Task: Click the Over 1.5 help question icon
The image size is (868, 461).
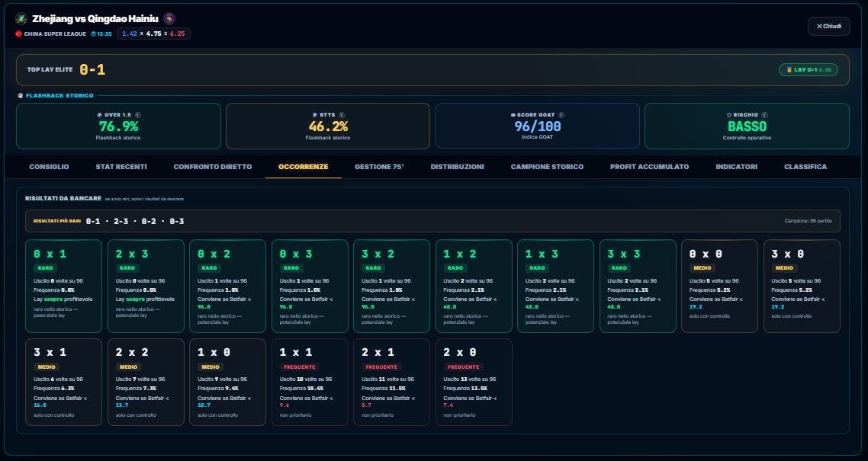Action: pos(138,115)
